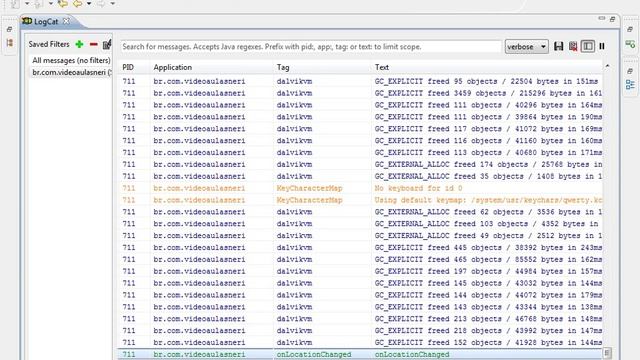Add a new saved filter with green plus
Image resolution: width=640 pixels, height=360 pixels.
(79, 44)
